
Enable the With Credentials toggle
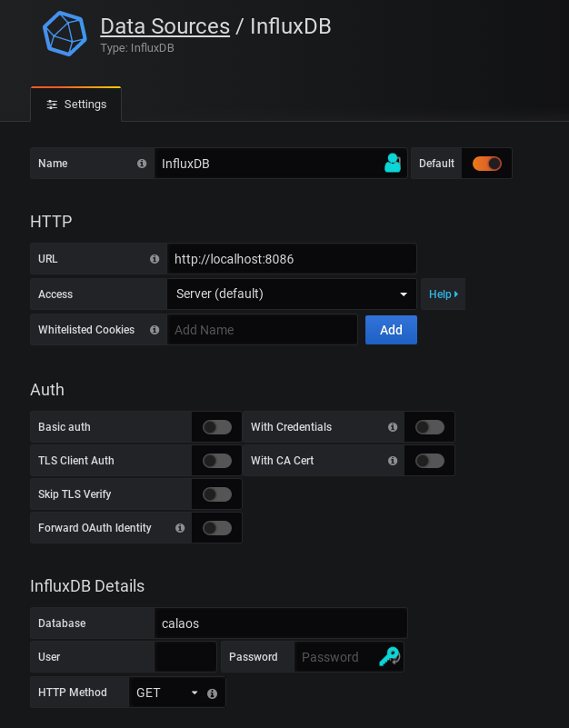click(x=430, y=427)
